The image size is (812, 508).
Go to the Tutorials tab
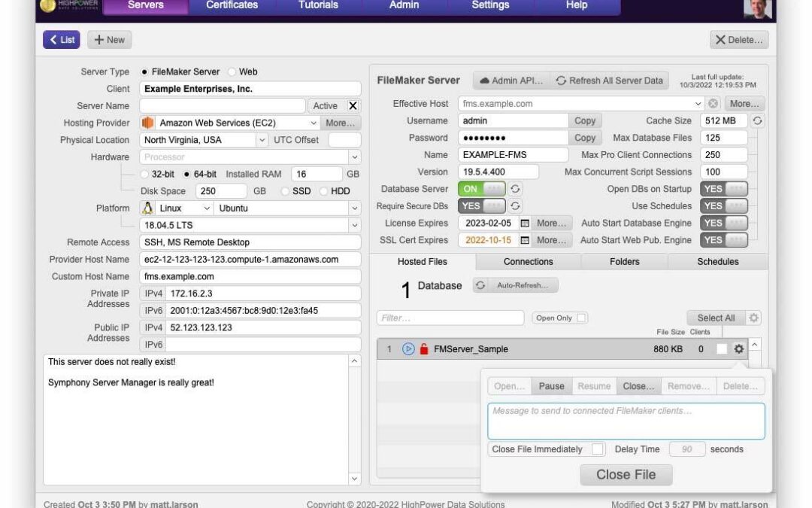pyautogui.click(x=318, y=6)
